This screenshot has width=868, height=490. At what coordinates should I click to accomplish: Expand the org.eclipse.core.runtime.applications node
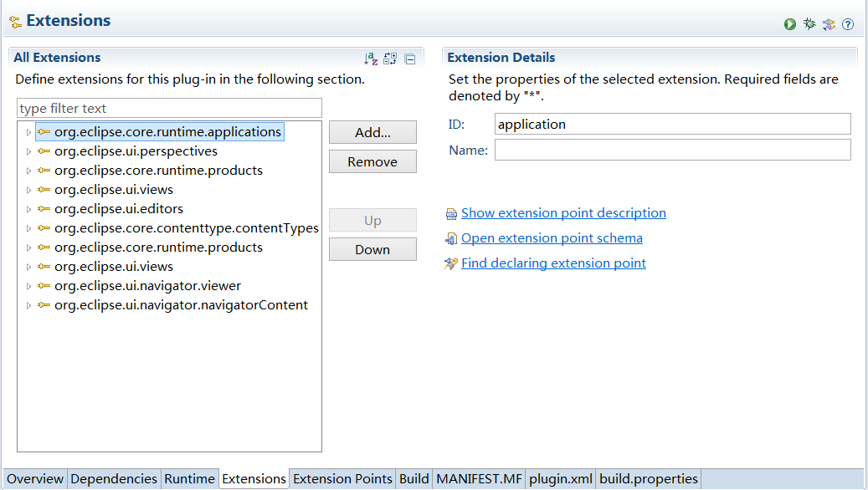pyautogui.click(x=28, y=132)
